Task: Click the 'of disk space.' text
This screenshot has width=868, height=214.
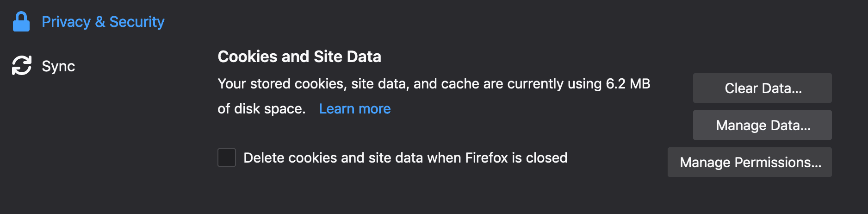Action: (x=261, y=109)
